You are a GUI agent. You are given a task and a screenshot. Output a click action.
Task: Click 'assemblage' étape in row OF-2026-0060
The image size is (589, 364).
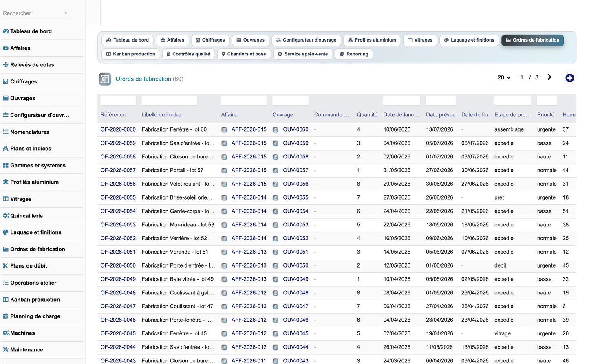[x=509, y=129]
